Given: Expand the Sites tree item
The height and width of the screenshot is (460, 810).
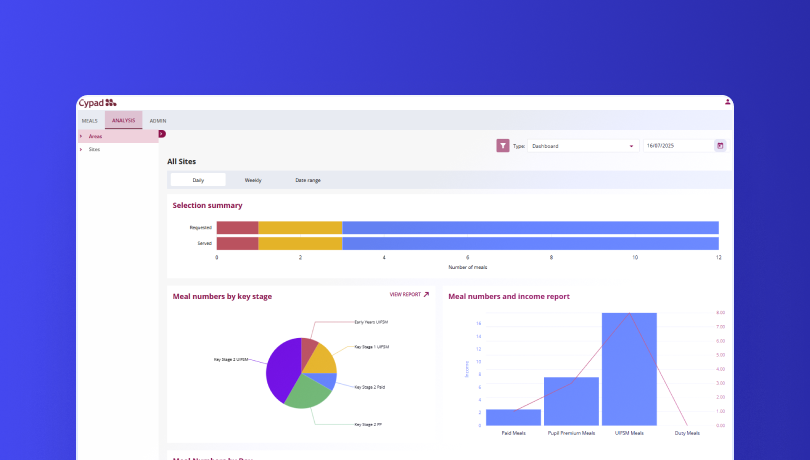Looking at the screenshot, I should click(x=81, y=149).
